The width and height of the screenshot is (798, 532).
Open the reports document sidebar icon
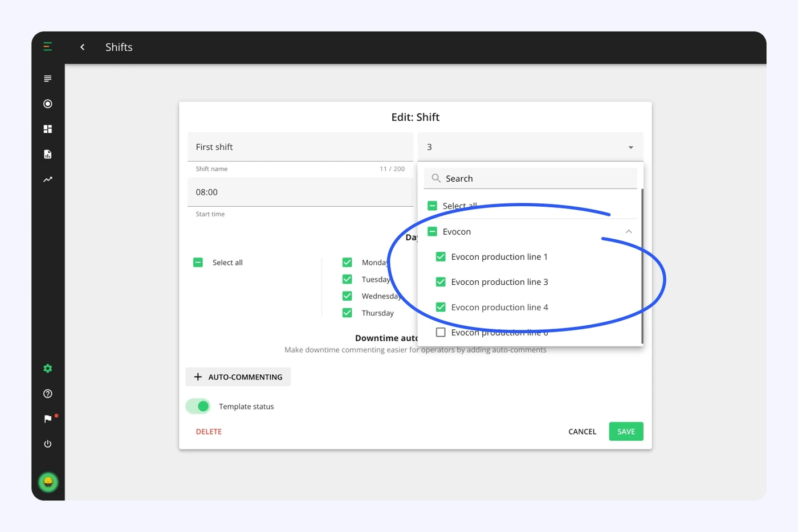pos(48,154)
